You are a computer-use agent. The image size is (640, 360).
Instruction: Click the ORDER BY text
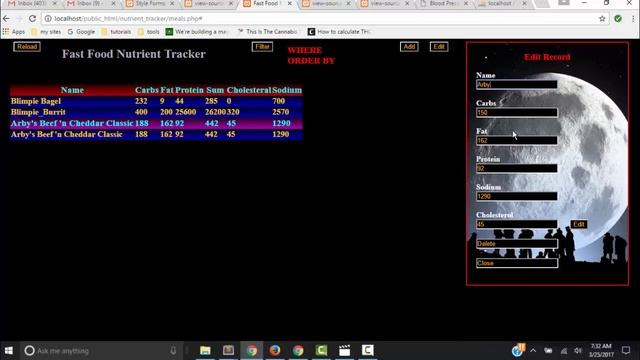311,61
